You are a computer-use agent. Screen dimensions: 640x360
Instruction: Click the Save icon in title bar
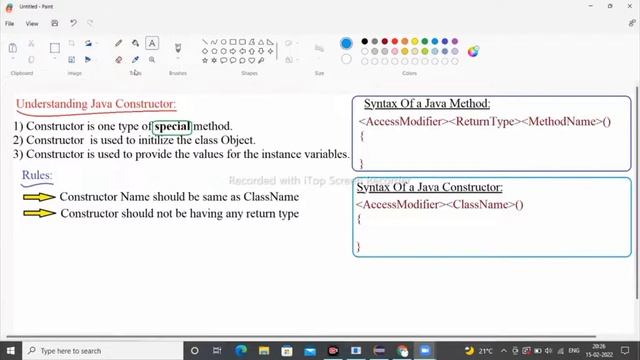pyautogui.click(x=55, y=23)
